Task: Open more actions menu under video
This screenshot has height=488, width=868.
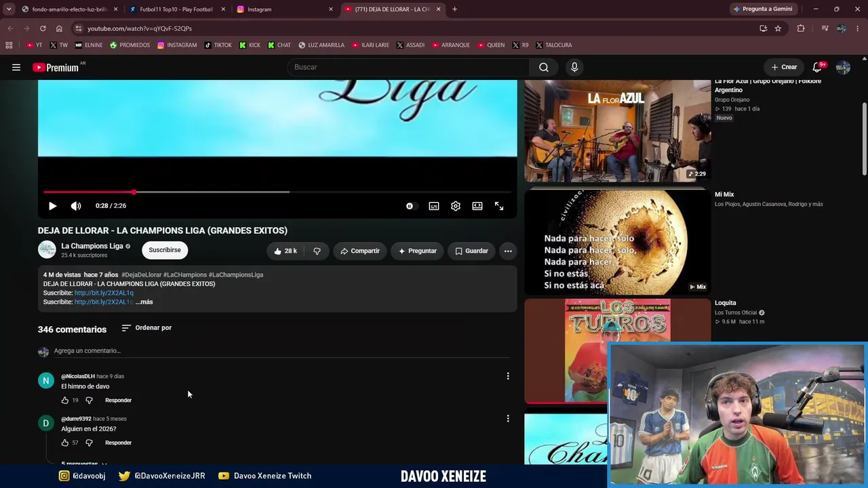Action: click(508, 251)
